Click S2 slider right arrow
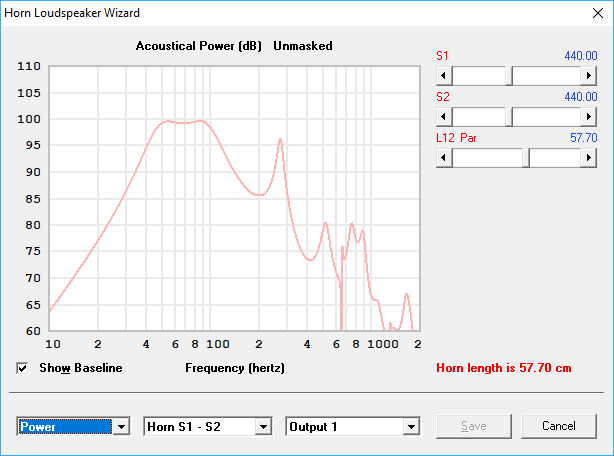 click(x=589, y=117)
